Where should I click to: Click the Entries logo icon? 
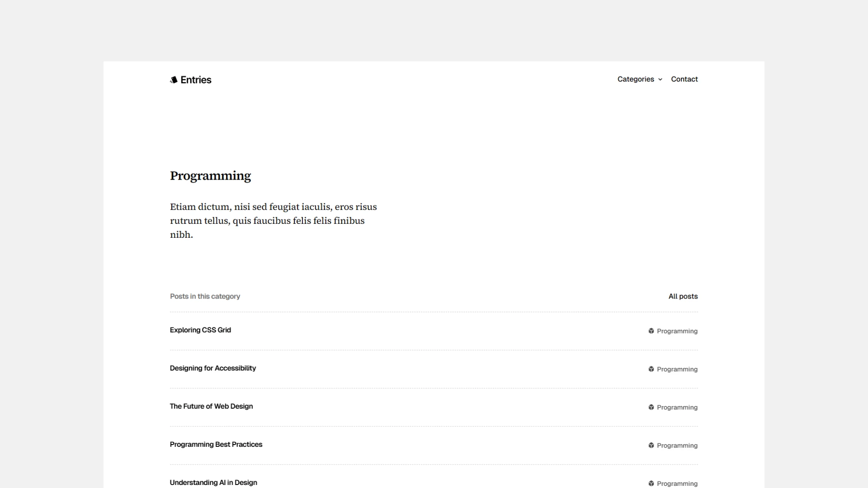(x=174, y=79)
